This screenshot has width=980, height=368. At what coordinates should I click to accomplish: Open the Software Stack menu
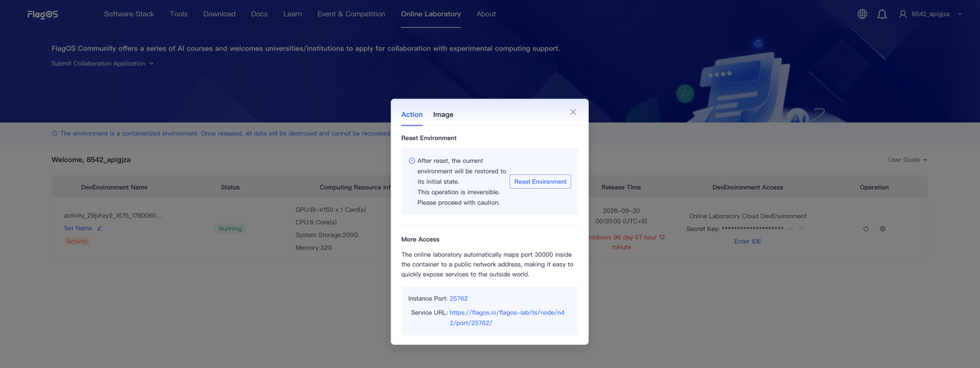tap(129, 14)
